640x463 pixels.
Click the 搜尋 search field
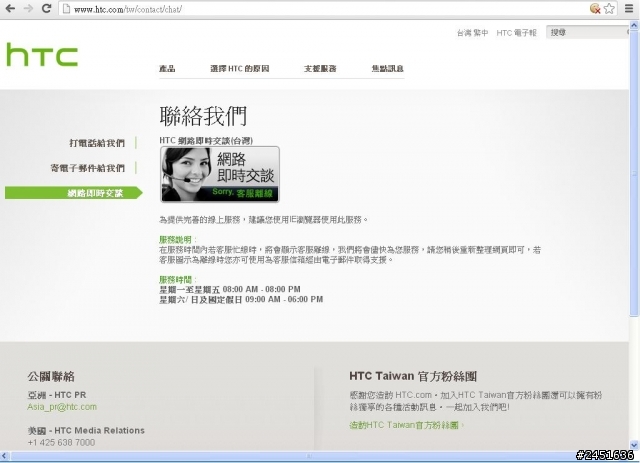pos(587,32)
